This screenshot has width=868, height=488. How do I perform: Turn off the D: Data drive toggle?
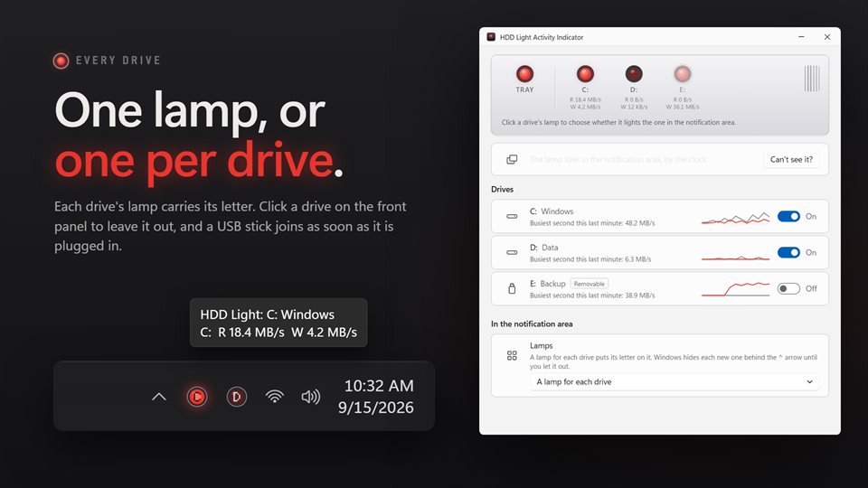[x=788, y=252]
